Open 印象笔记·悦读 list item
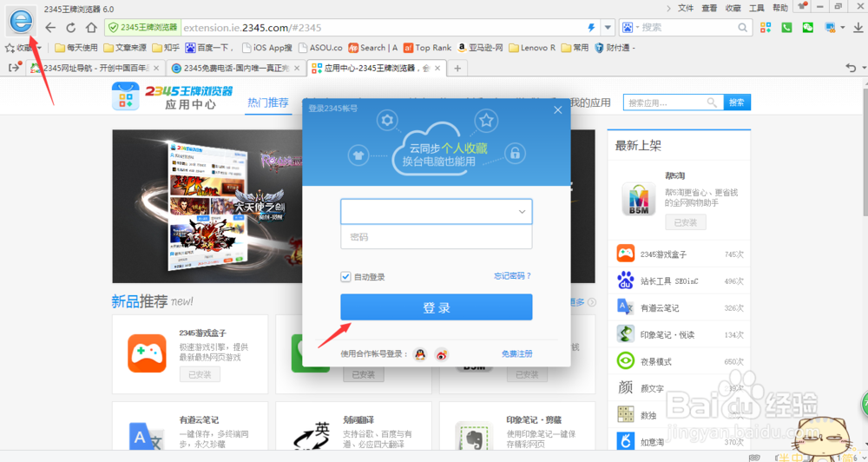 (x=680, y=334)
